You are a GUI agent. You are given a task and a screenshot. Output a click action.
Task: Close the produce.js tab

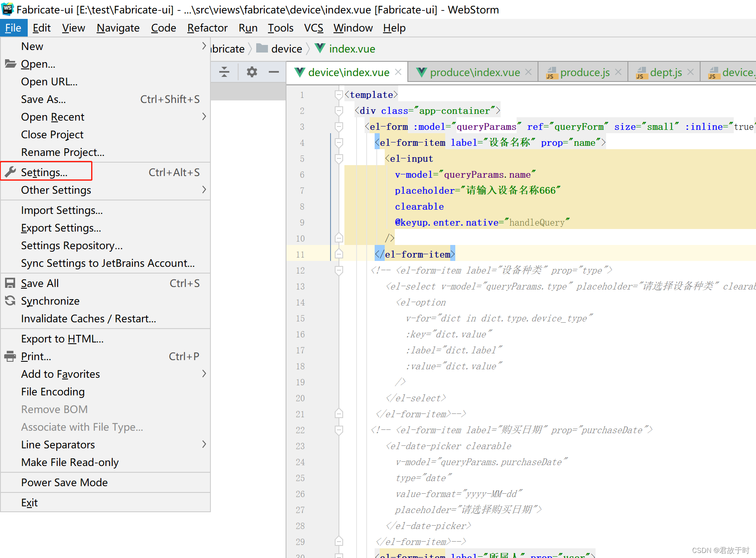(x=618, y=72)
